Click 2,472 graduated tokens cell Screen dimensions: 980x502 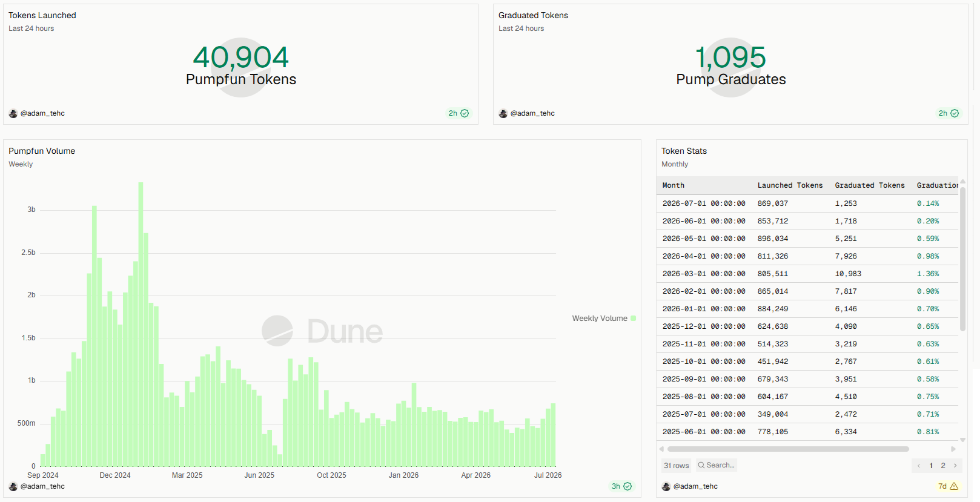coord(846,414)
